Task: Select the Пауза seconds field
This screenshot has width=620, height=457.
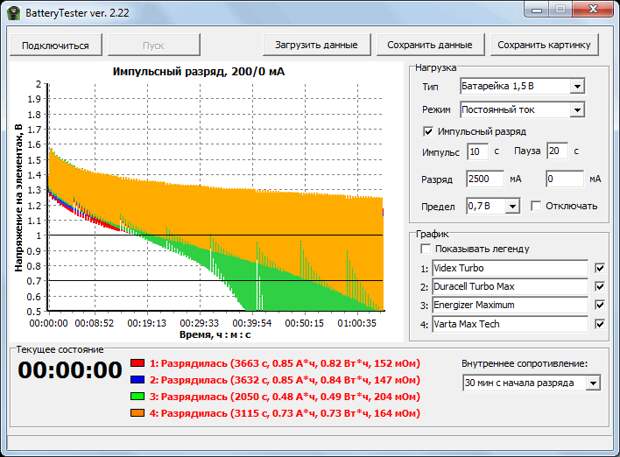Action: pyautogui.click(x=558, y=151)
